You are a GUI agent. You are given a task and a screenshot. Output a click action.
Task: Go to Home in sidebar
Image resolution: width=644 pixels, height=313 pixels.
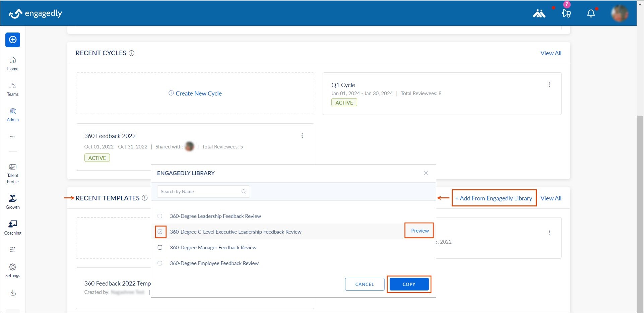[x=13, y=64]
